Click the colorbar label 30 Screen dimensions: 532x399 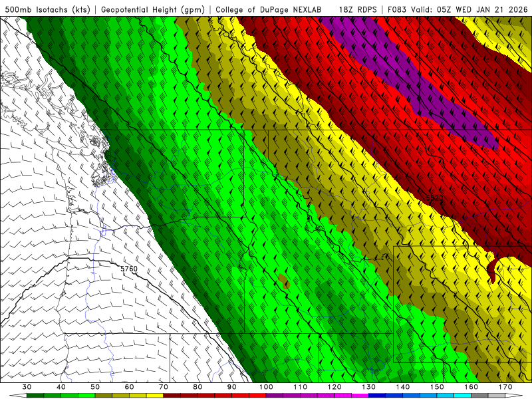tap(27, 387)
